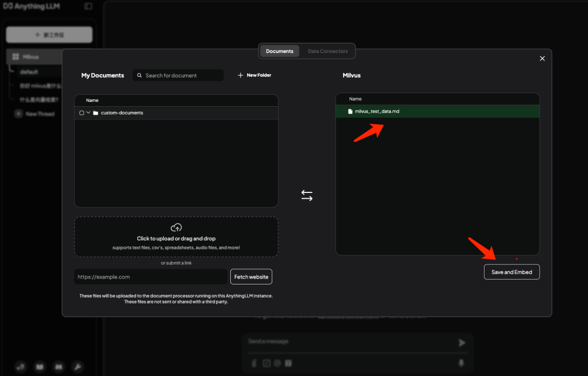Image resolution: width=588 pixels, height=376 pixels.
Task: Click New Thread in the sidebar
Action: [x=40, y=114]
